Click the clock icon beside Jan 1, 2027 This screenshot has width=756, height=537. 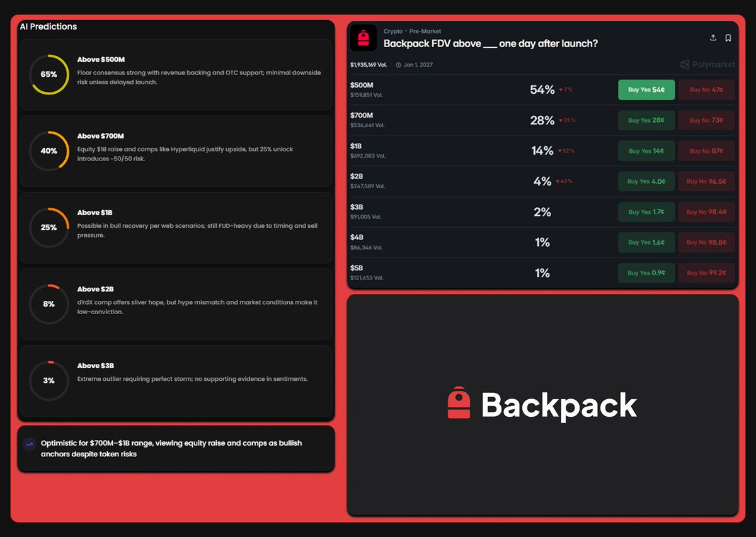point(399,65)
